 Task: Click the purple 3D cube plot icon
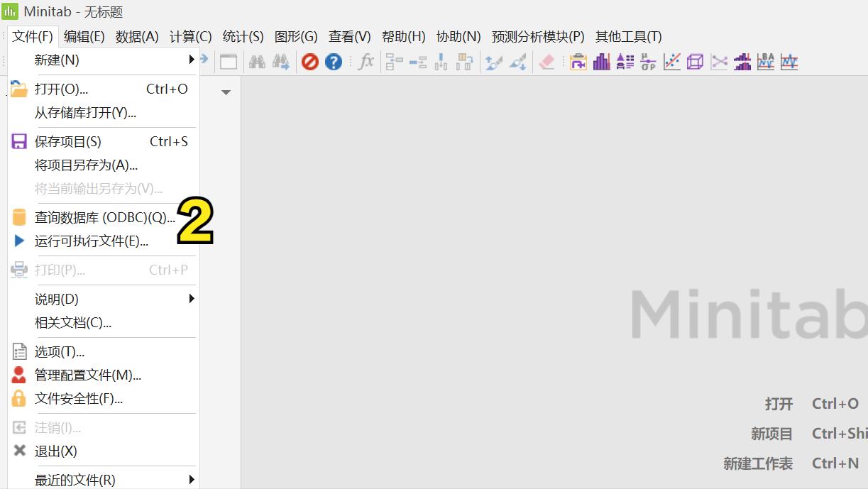[694, 62]
